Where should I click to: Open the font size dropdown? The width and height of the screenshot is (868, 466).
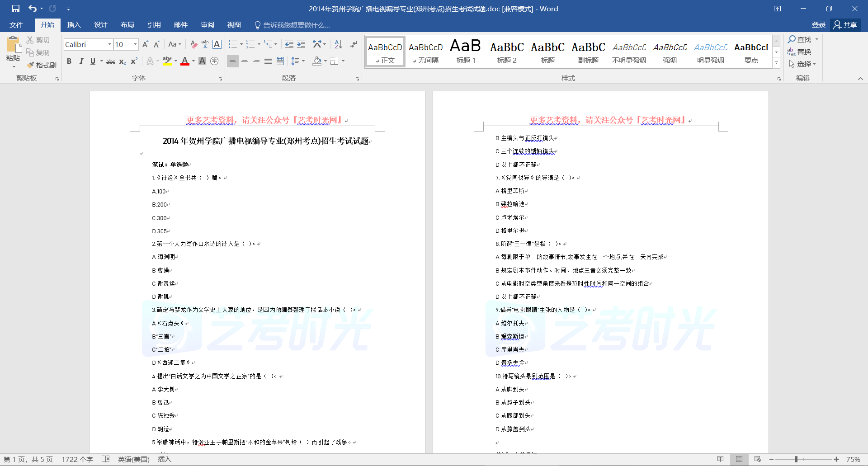tap(135, 44)
